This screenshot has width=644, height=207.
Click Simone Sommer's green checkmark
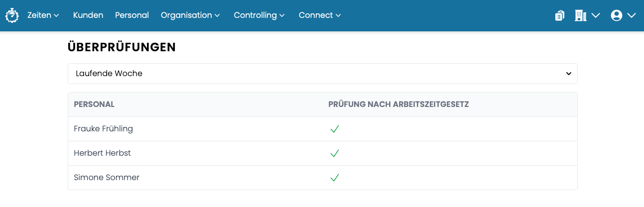coord(335,178)
